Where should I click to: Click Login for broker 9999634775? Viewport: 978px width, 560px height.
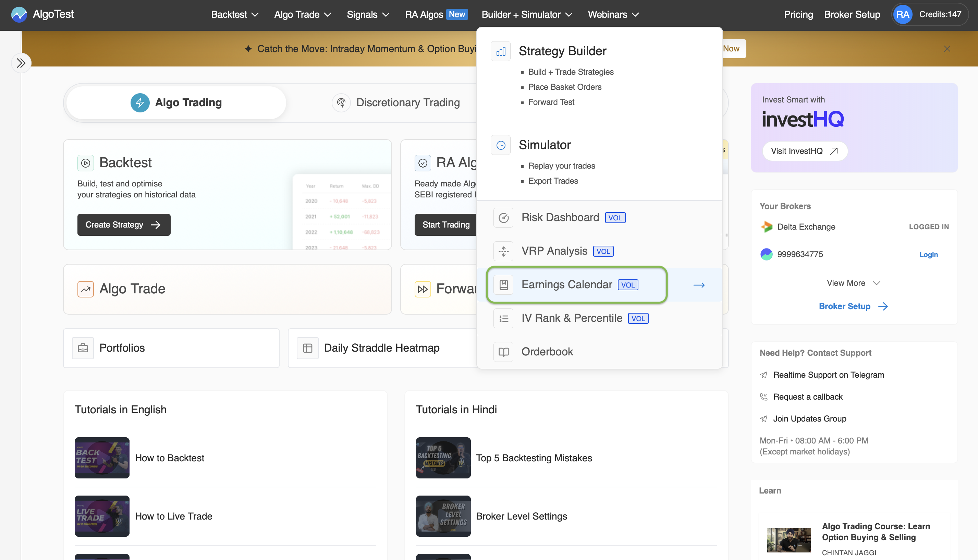point(928,255)
